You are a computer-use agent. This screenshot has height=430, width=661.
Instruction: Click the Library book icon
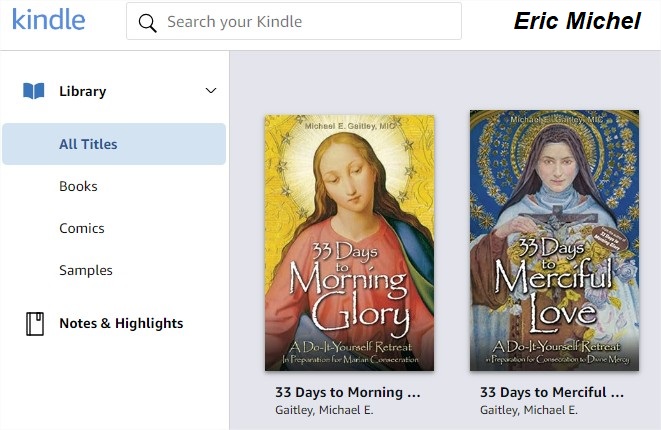(34, 91)
